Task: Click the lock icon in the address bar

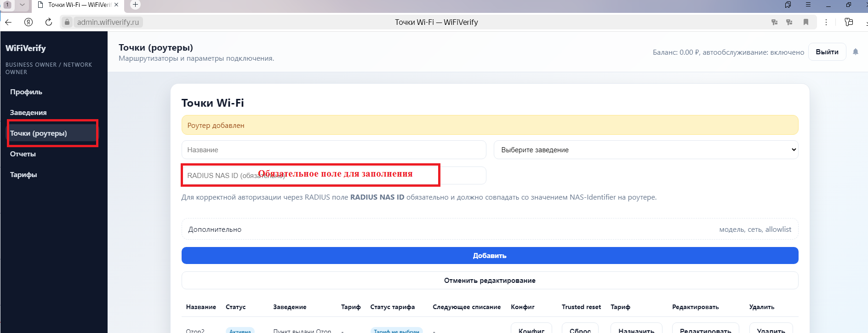Action: point(67,22)
